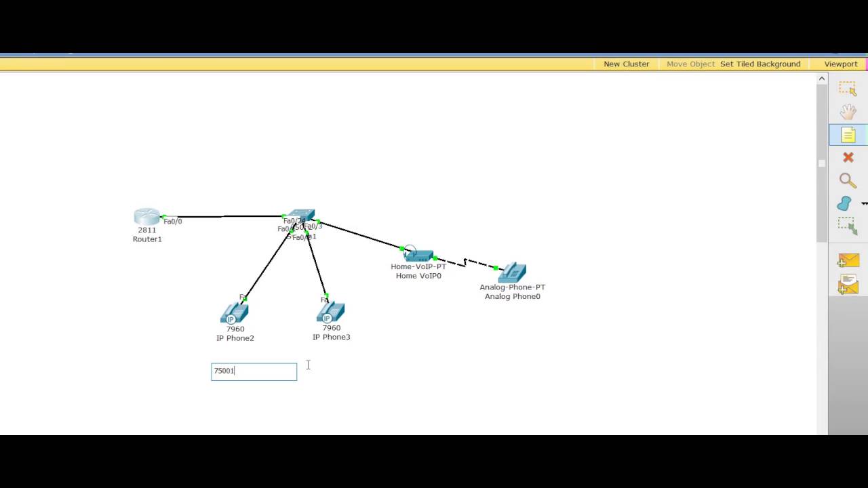Add a Complex PDU open envelope
868x488 pixels.
pos(848,284)
